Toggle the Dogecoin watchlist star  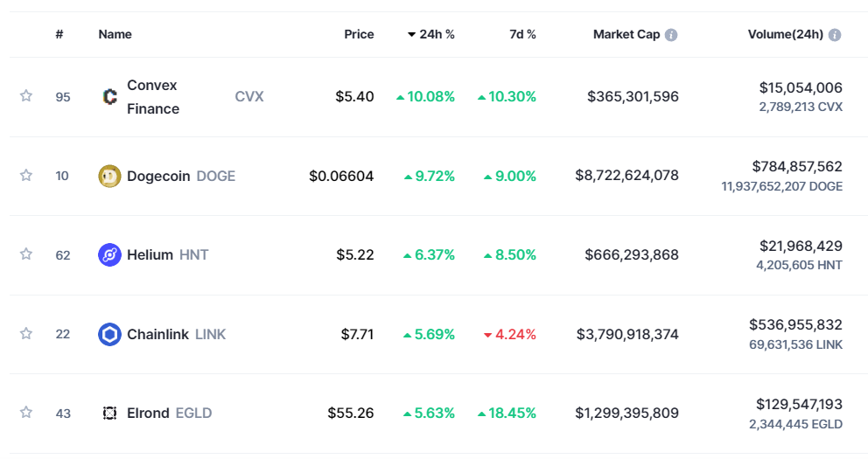(x=26, y=176)
